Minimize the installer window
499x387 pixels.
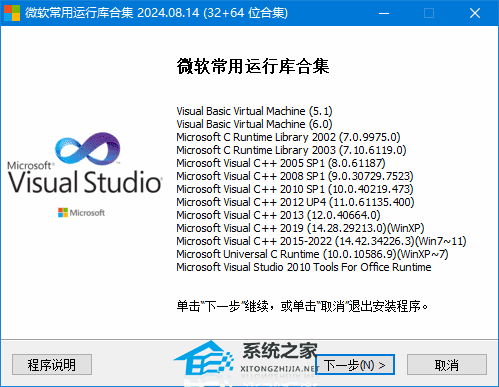click(384, 13)
